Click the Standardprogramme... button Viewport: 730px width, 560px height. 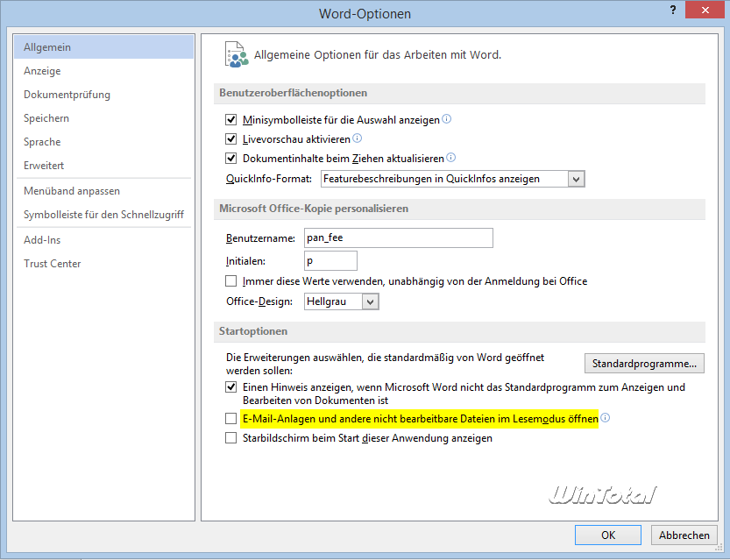tap(644, 364)
